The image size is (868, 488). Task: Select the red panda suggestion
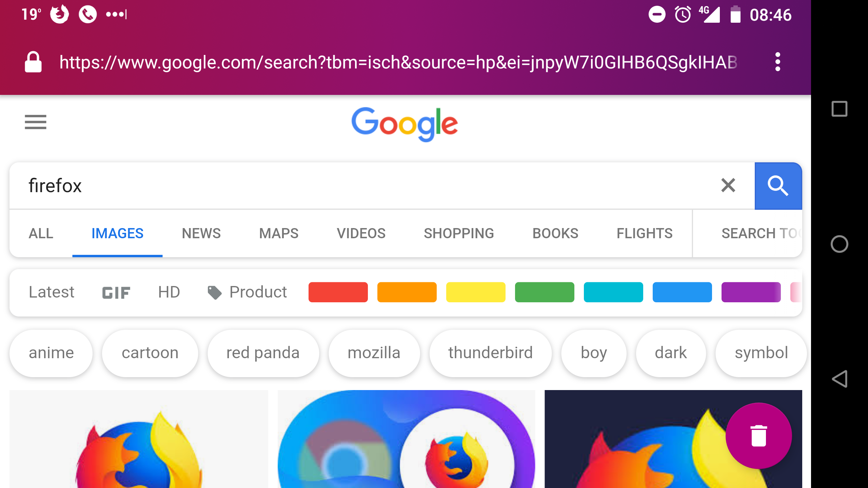(x=263, y=352)
